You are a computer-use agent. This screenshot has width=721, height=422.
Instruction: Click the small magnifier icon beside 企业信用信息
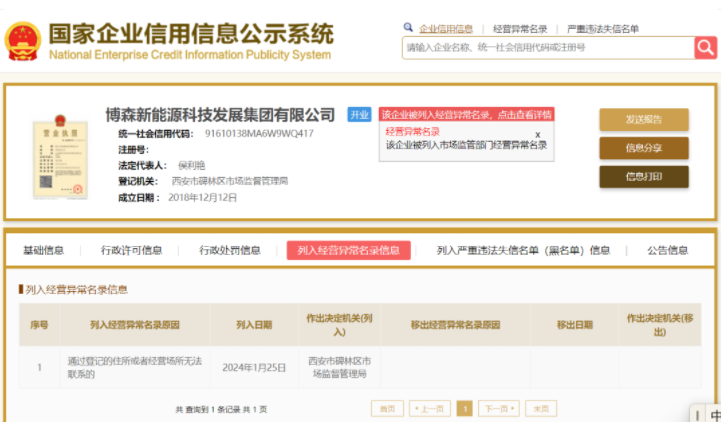click(408, 27)
